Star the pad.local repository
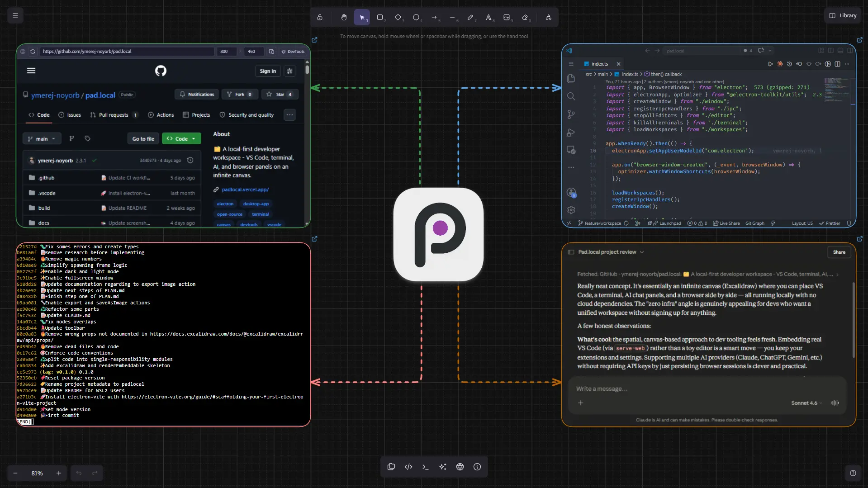The height and width of the screenshot is (488, 868). click(x=280, y=95)
